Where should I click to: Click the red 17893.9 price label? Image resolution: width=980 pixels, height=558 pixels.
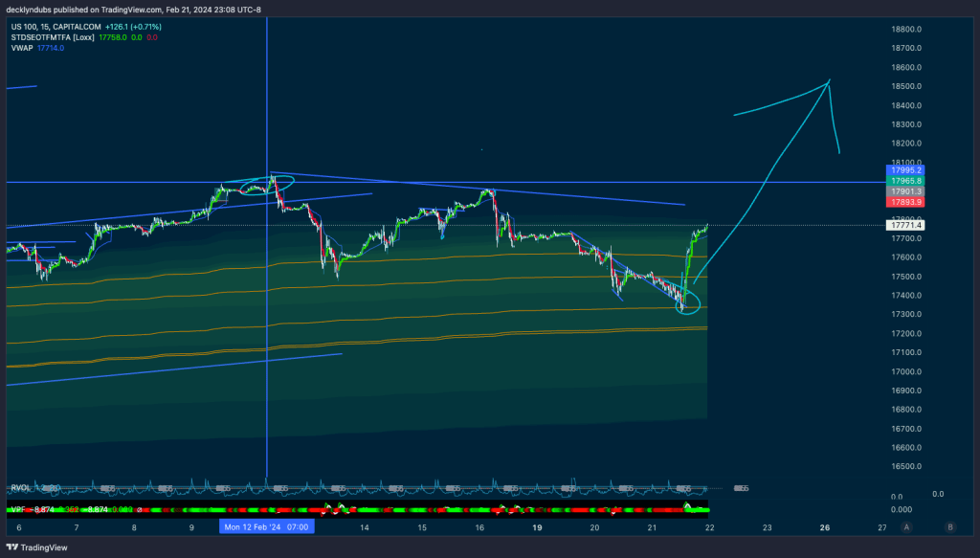905,202
